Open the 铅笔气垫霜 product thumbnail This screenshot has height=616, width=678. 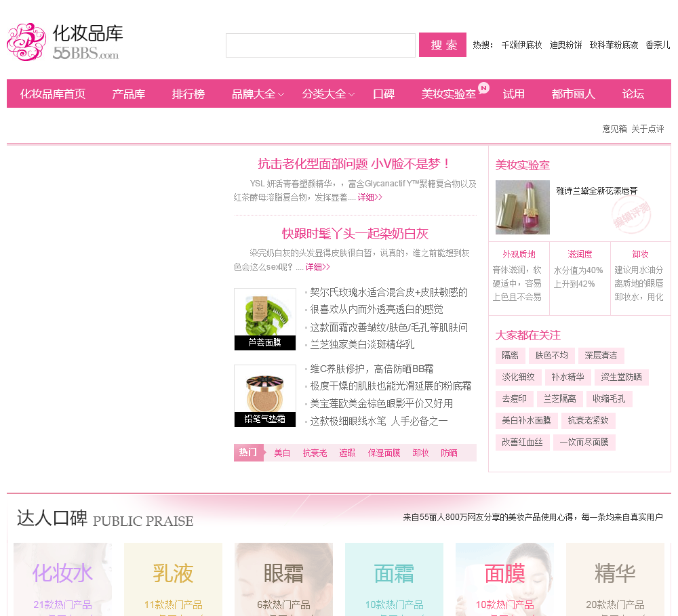pyautogui.click(x=265, y=396)
